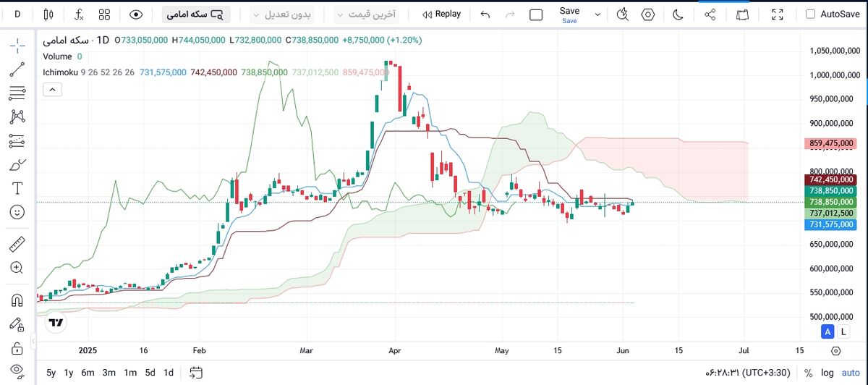Click the share chart icon

(x=710, y=14)
